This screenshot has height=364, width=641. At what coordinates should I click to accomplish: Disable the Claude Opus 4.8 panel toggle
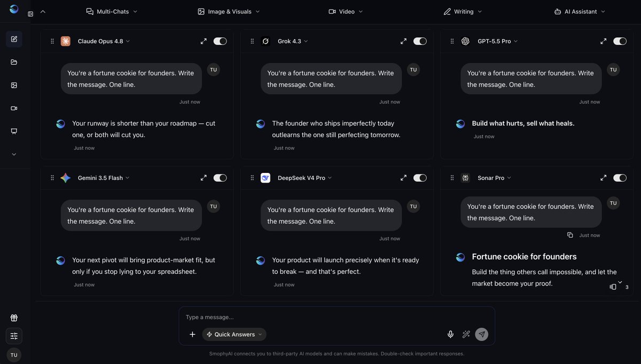(220, 41)
